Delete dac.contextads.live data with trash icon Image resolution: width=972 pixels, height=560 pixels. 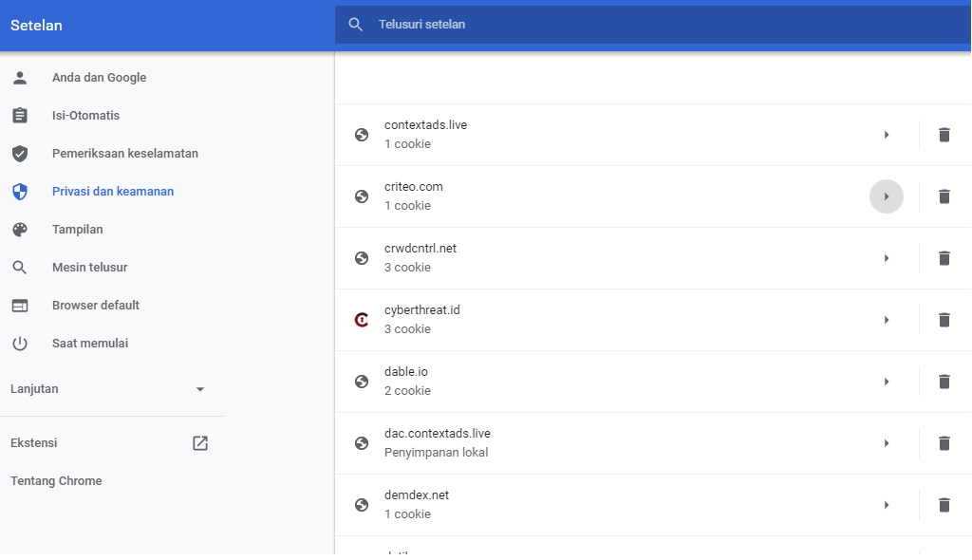point(944,443)
